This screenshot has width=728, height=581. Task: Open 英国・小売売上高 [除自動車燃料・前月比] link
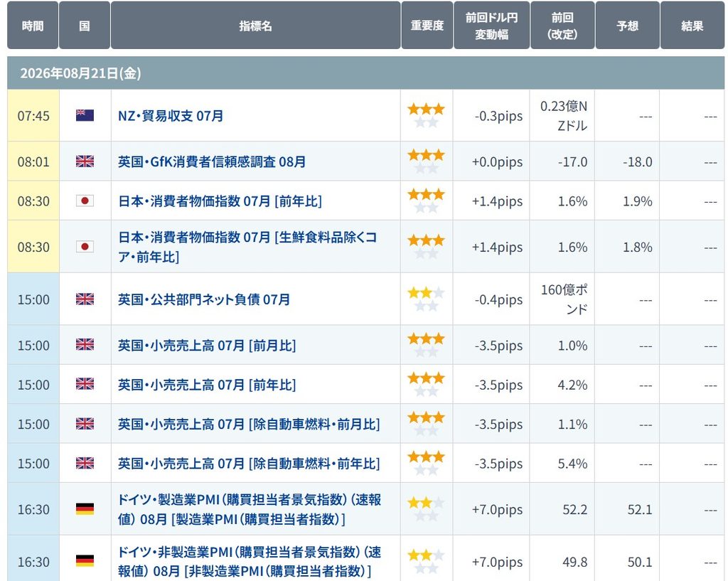tap(249, 425)
